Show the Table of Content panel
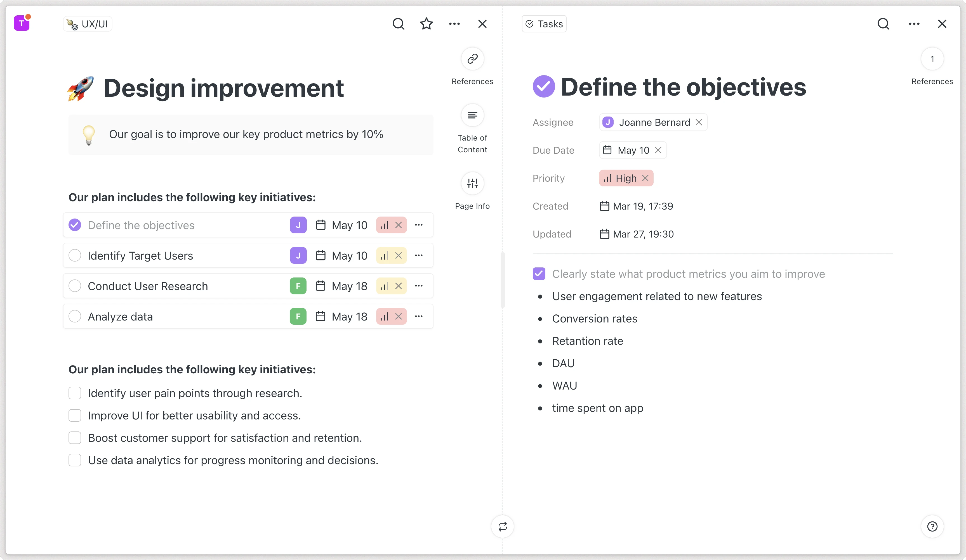This screenshot has height=560, width=966. [x=472, y=115]
